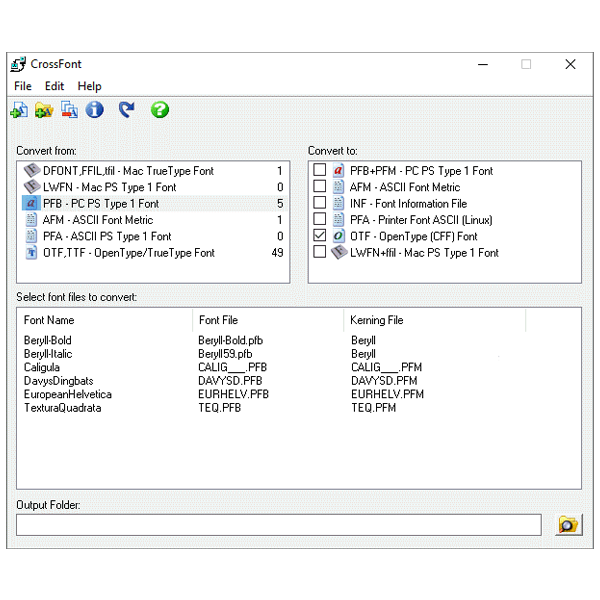Uncheck OTF OpenType (CFF) Font checkbox
The height and width of the screenshot is (600, 600).
click(320, 236)
